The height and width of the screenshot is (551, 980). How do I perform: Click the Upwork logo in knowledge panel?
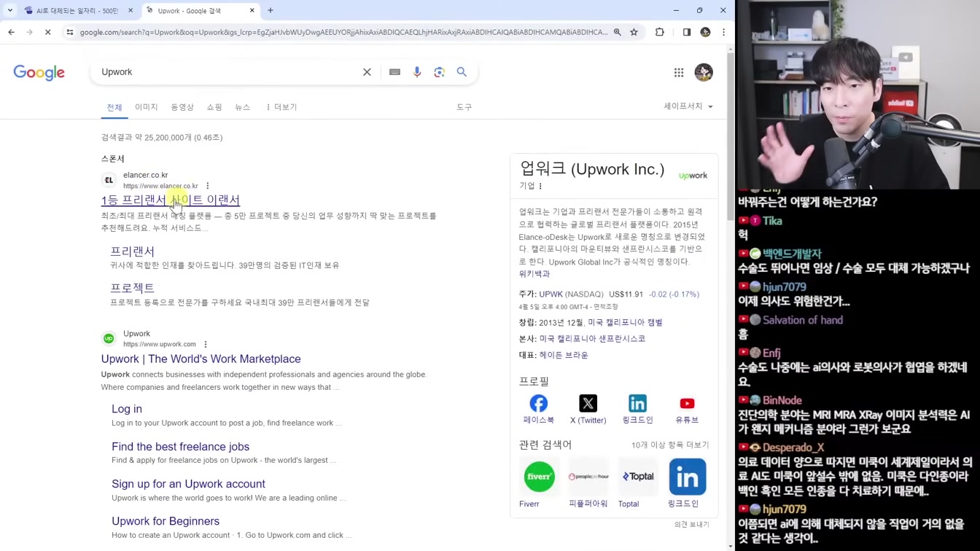pyautogui.click(x=693, y=176)
